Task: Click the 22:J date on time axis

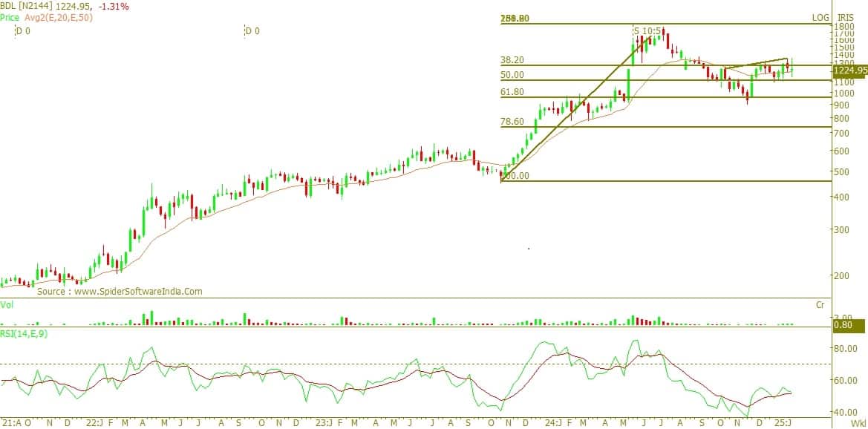Action: pyautogui.click(x=93, y=423)
